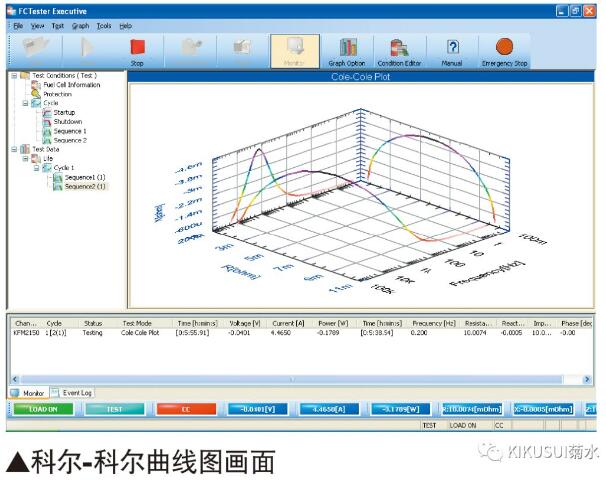Click the Test Mode column header
The image size is (606, 480).
[x=137, y=323]
